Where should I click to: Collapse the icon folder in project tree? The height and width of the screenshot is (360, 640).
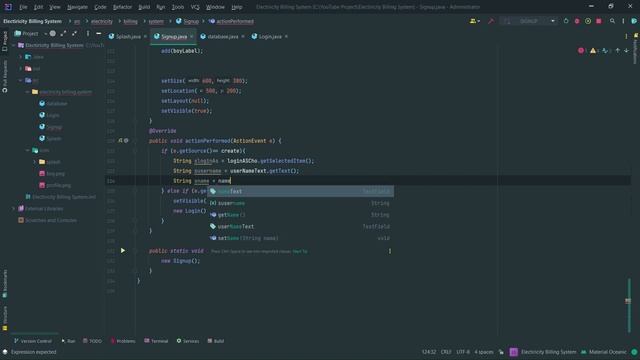pos(27,150)
